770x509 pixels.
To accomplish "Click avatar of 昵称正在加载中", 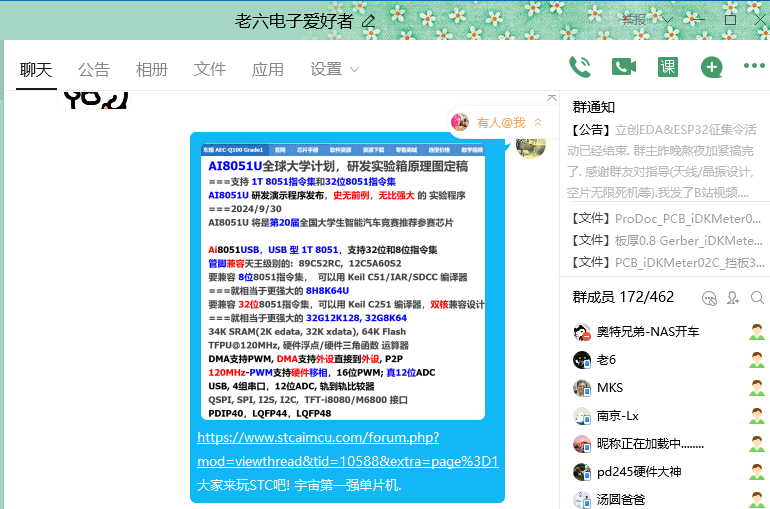I will pos(582,444).
